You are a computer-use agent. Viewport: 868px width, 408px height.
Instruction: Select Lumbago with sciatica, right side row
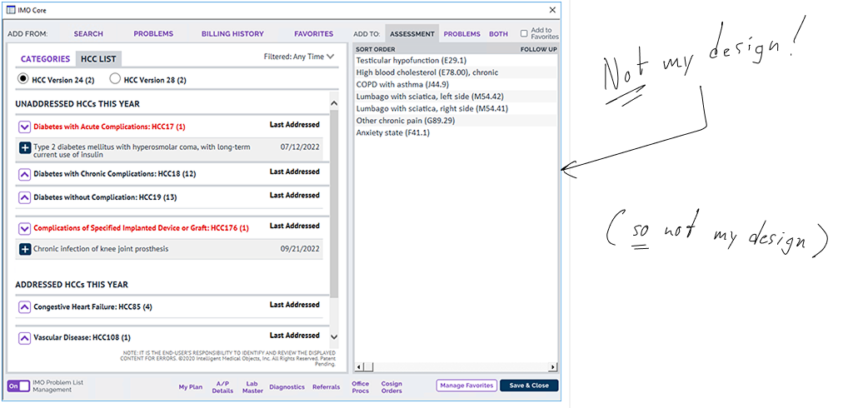coord(455,108)
